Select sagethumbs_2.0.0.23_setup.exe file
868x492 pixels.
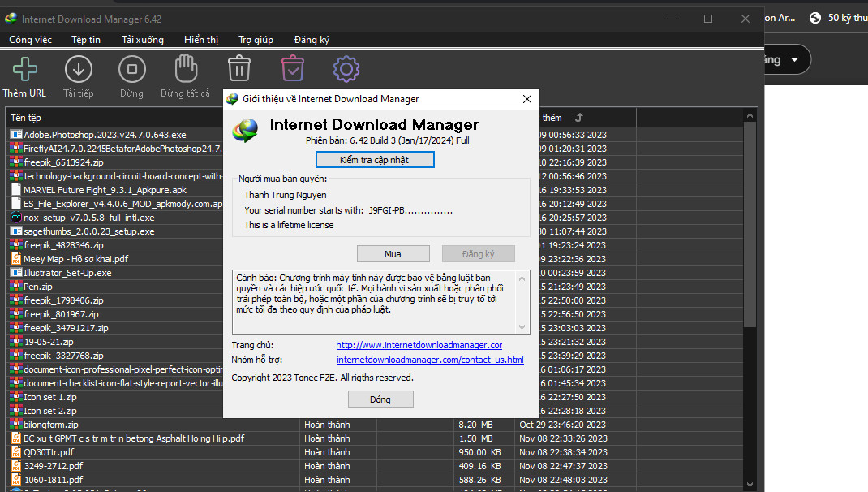[89, 231]
